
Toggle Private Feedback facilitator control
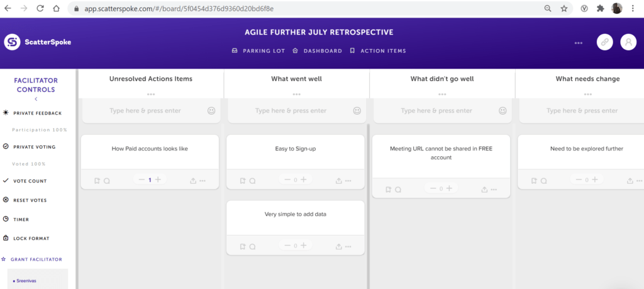pos(37,113)
